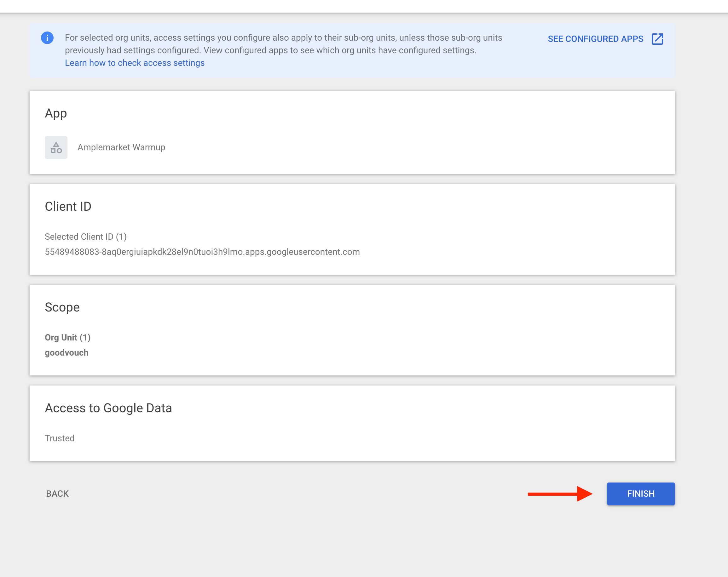728x577 pixels.
Task: Click the Selected Client ID (1) label
Action: click(x=86, y=237)
